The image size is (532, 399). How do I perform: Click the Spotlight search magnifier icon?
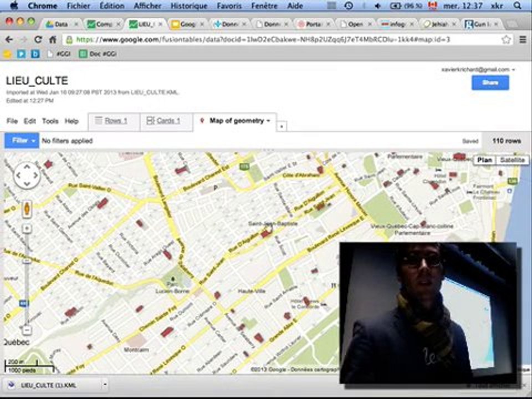518,6
